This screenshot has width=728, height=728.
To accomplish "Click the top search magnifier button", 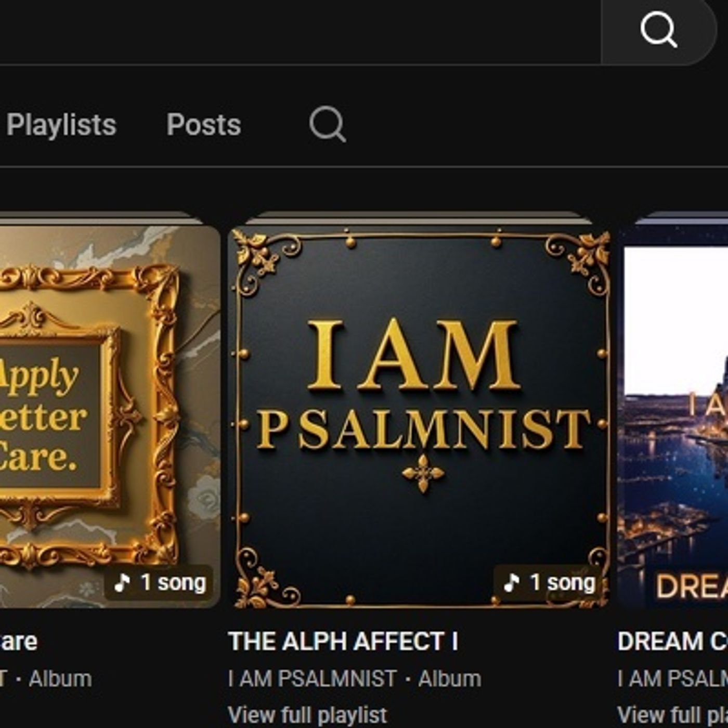I will coord(658,30).
